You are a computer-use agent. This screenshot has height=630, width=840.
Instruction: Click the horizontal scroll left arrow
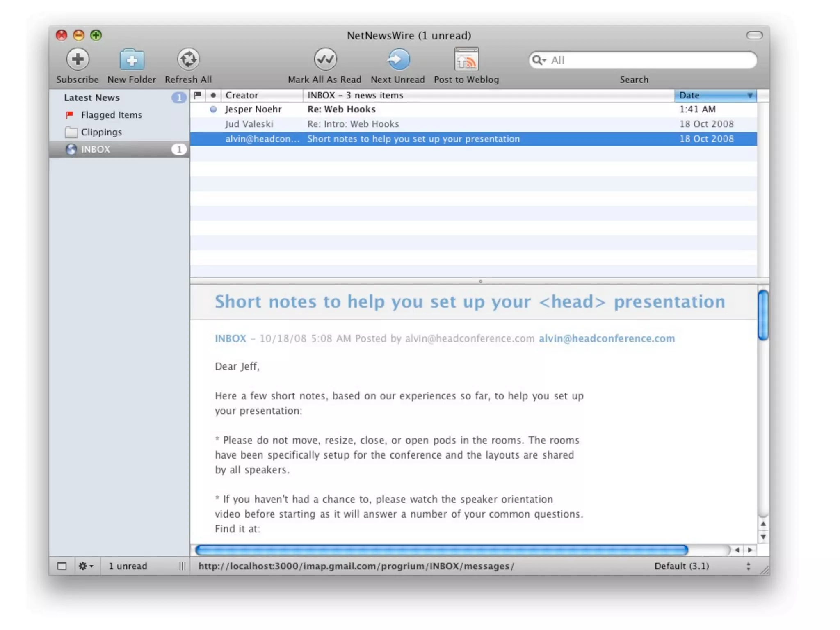[737, 550]
